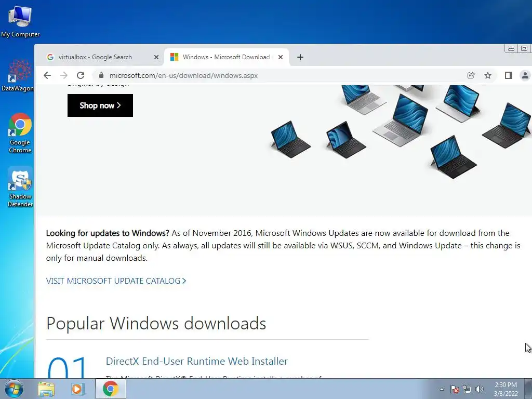Open Shadow Defender desktop shortcut
The width and height of the screenshot is (532, 399).
(20, 187)
